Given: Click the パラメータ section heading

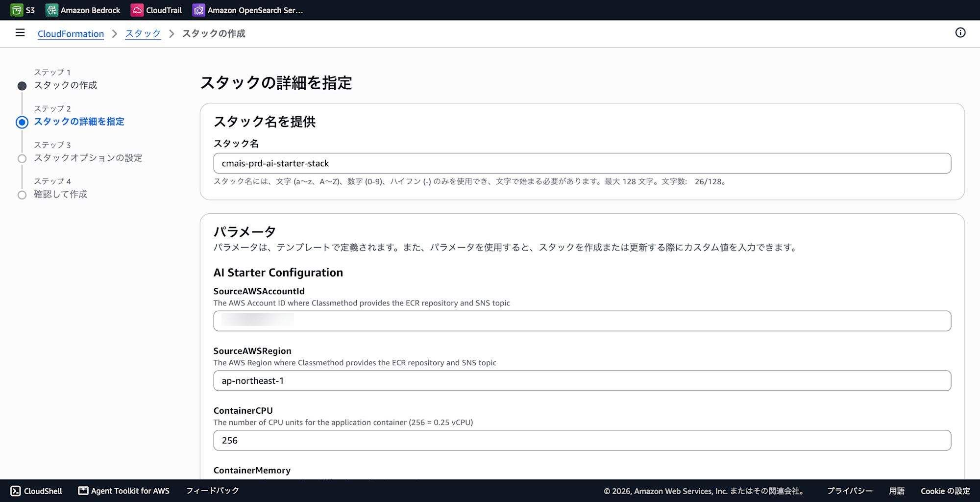Looking at the screenshot, I should point(245,232).
